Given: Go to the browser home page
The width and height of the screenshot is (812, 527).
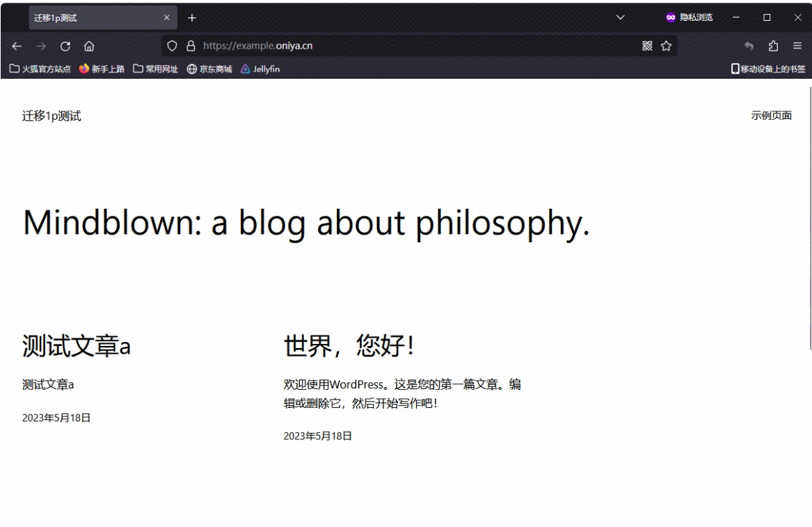Looking at the screenshot, I should [89, 47].
